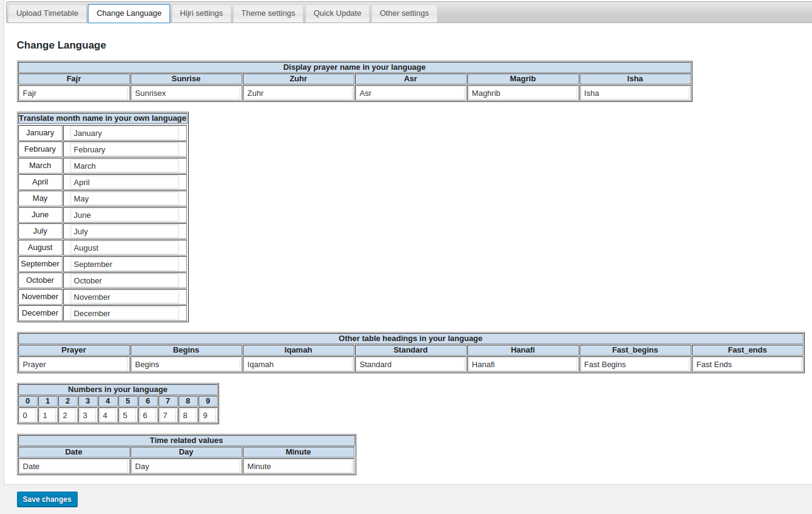Click the December month translation field
812x514 pixels.
pyautogui.click(x=124, y=314)
